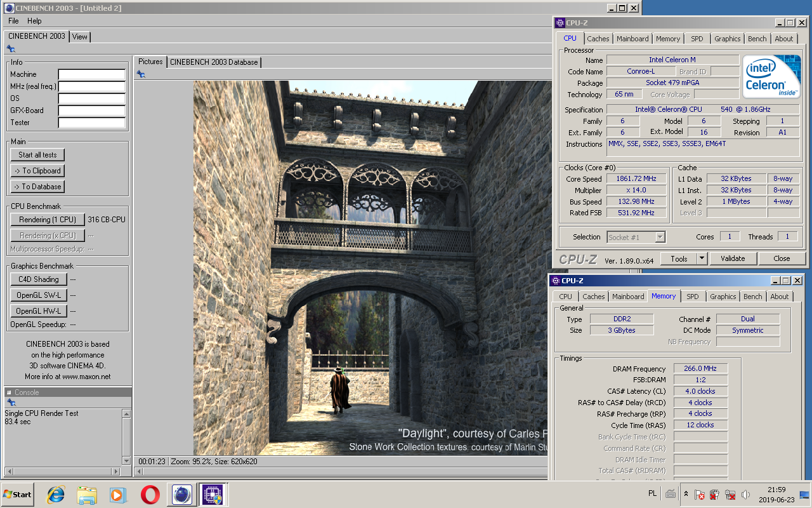The width and height of the screenshot is (812, 508).
Task: Click the Tester input field
Action: tap(92, 123)
